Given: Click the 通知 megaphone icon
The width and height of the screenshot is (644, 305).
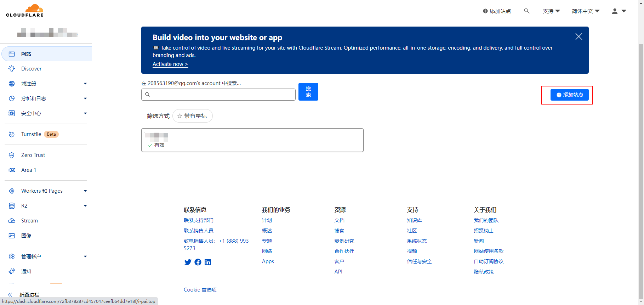Looking at the screenshot, I should (x=12, y=271).
